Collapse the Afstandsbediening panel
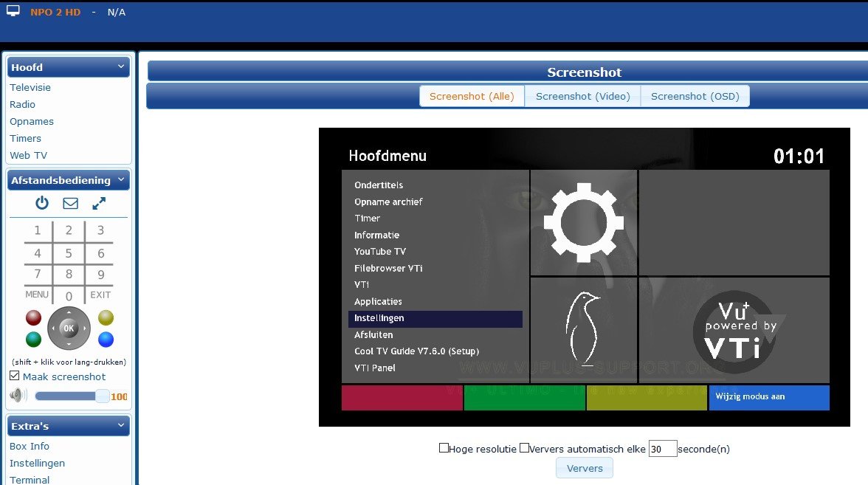Viewport: 868px width, 485px height. (121, 180)
